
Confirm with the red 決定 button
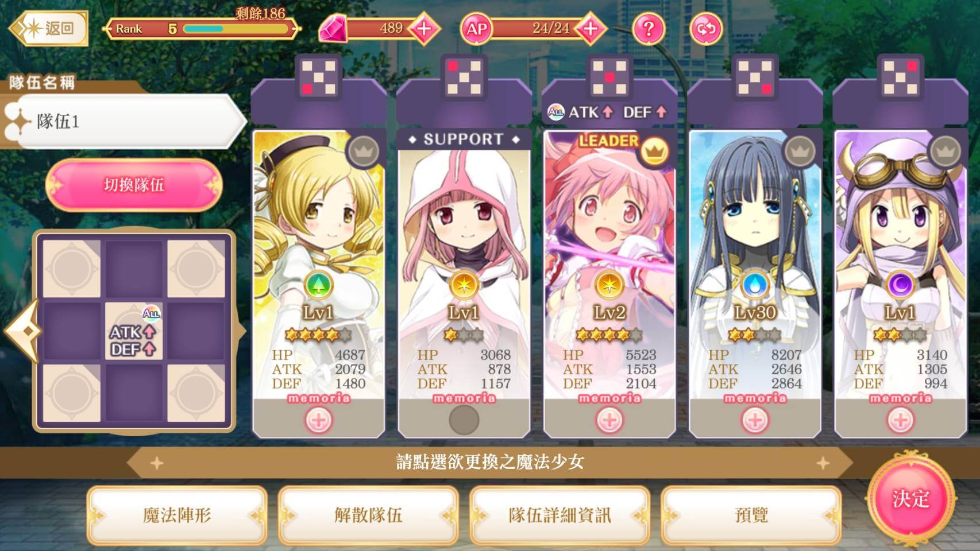pos(910,499)
